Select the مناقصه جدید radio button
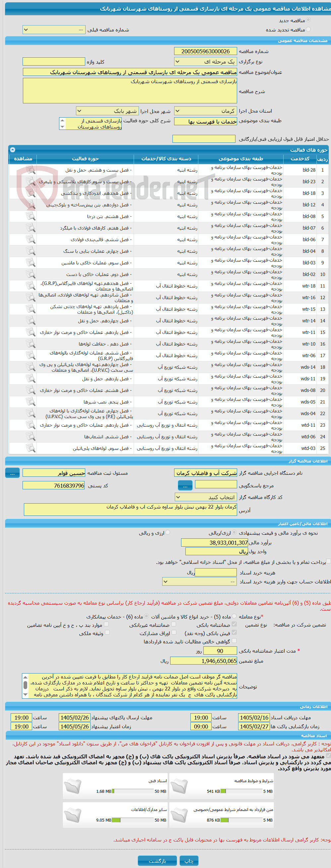The width and height of the screenshot is (331, 868). (308, 20)
